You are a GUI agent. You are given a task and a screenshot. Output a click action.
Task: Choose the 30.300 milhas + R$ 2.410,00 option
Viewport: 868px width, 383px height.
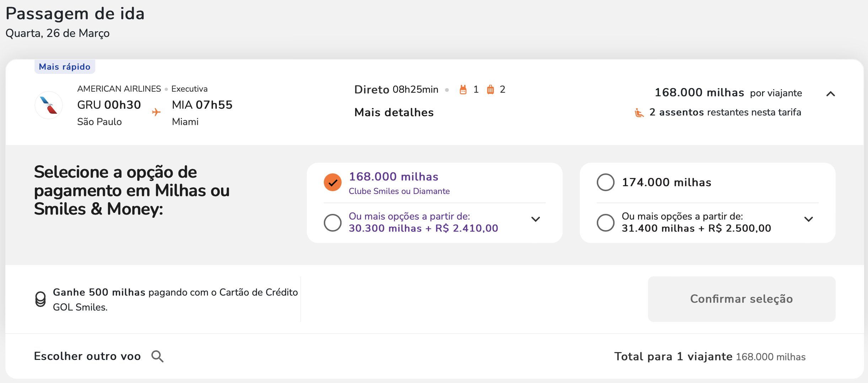(x=333, y=223)
